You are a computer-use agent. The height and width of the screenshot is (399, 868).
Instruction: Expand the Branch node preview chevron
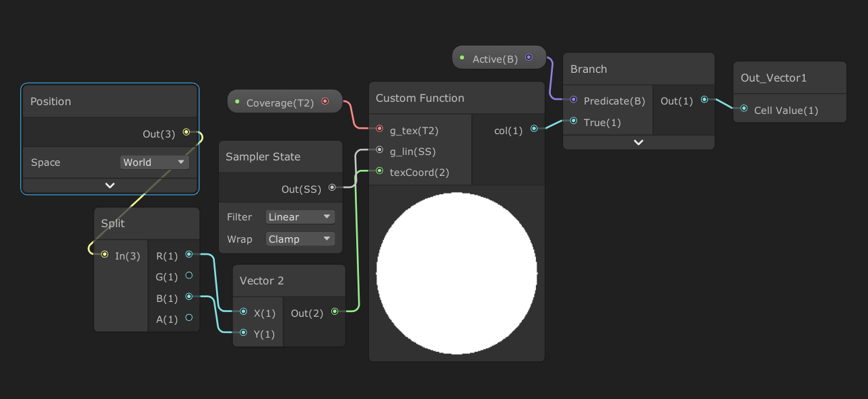[x=638, y=142]
